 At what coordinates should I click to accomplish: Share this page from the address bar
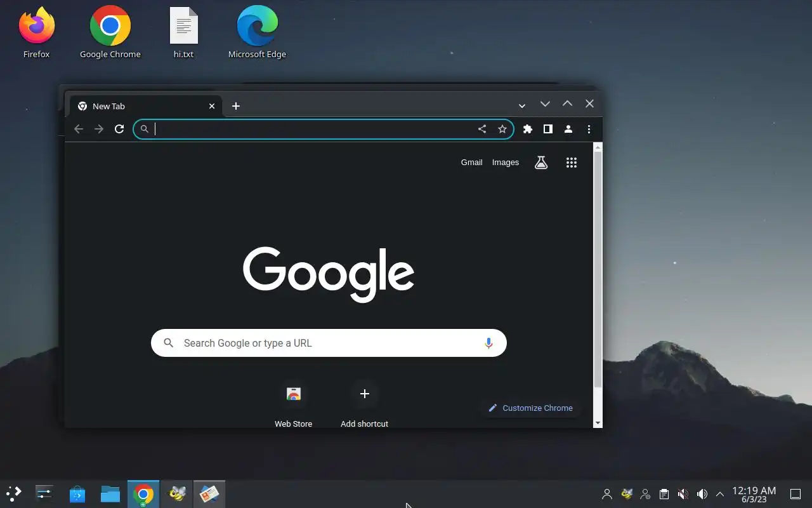coord(482,129)
